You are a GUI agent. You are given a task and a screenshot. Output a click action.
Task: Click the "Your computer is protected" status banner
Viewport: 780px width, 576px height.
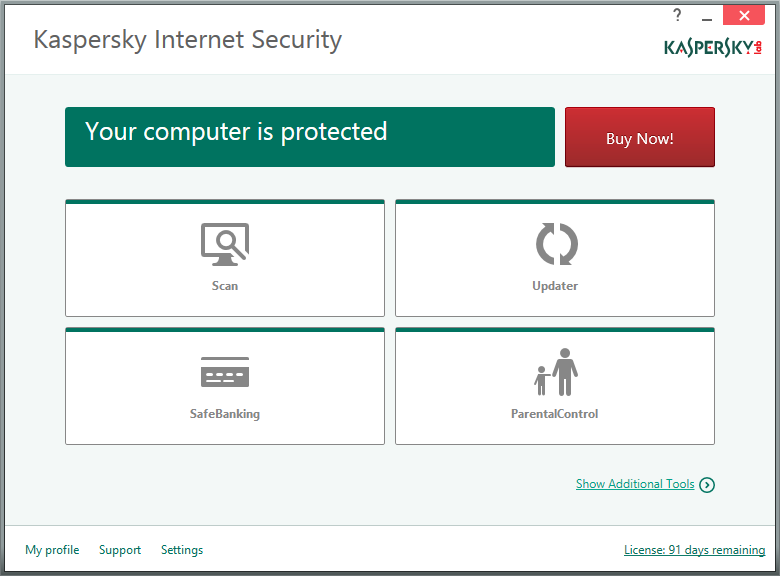[310, 137]
